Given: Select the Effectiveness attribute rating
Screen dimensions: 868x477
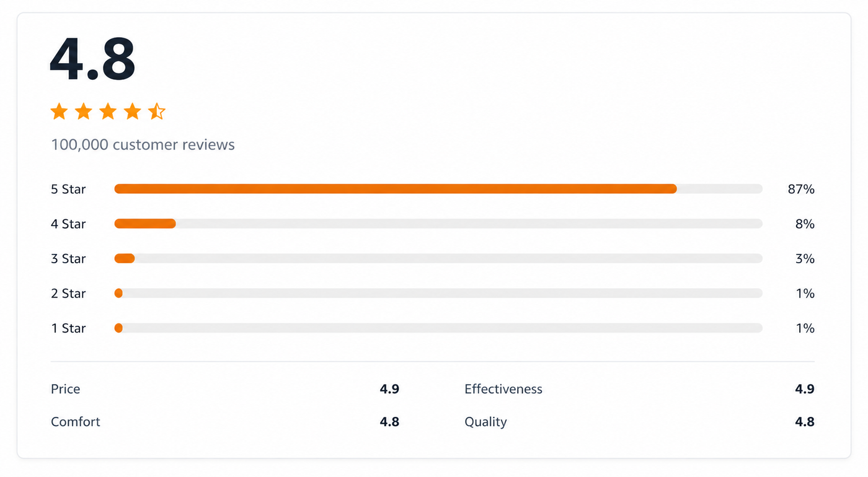Looking at the screenshot, I should pyautogui.click(x=805, y=389).
